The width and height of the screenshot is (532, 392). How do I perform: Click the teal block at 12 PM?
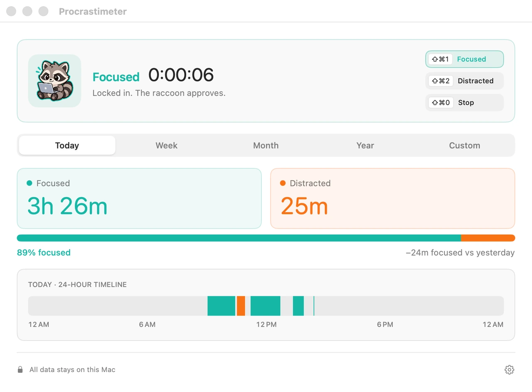click(x=266, y=306)
